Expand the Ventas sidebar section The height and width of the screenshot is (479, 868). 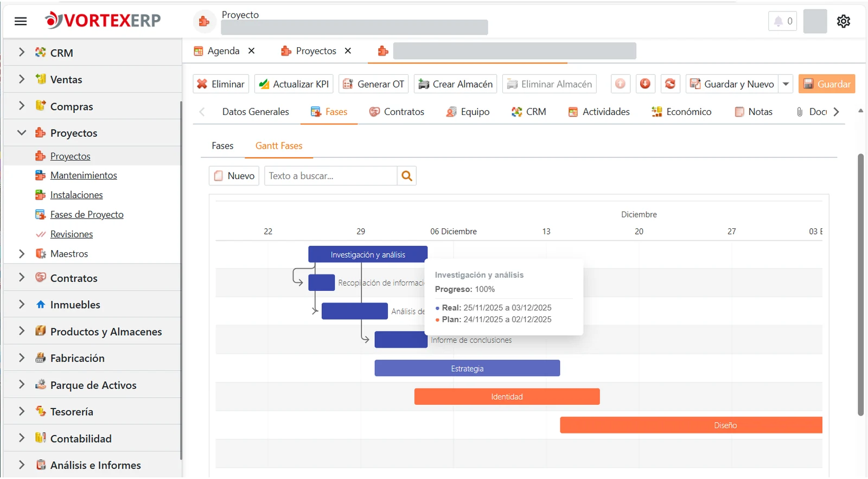[22, 79]
